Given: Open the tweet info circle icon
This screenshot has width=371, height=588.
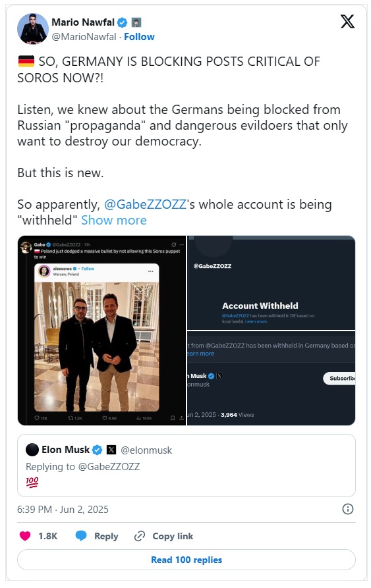Looking at the screenshot, I should (x=348, y=509).
